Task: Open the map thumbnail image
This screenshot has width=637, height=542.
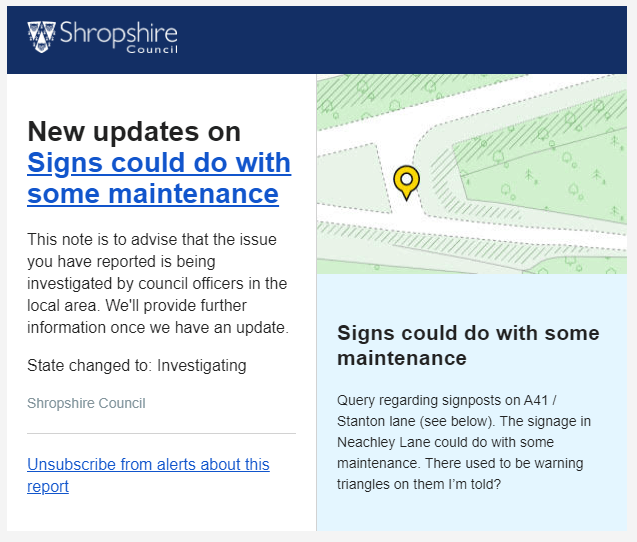Action: pyautogui.click(x=472, y=174)
